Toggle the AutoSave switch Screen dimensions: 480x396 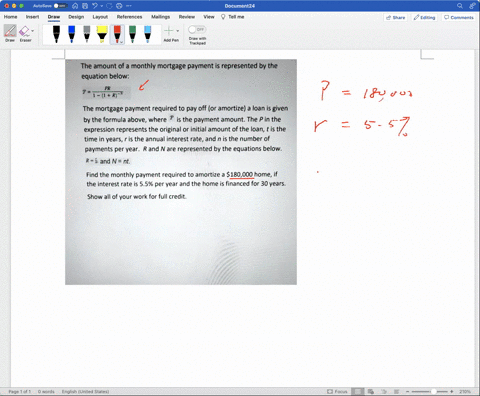[x=61, y=6]
